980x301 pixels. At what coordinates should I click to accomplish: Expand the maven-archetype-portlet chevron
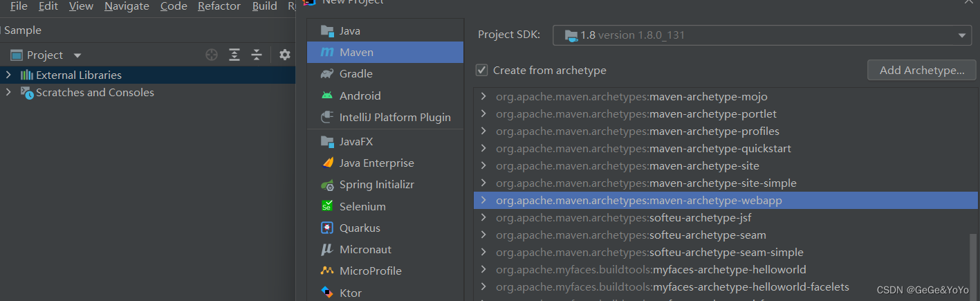click(x=483, y=114)
